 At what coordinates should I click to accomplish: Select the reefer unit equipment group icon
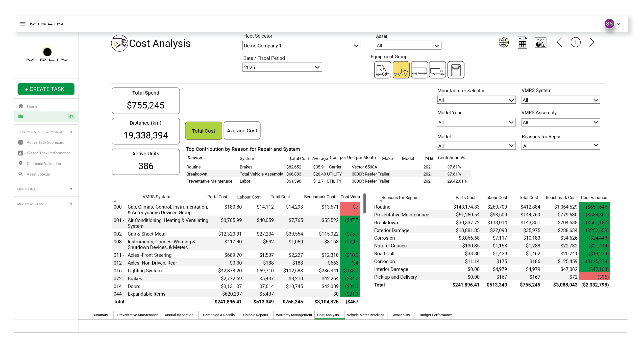pyautogui.click(x=456, y=70)
